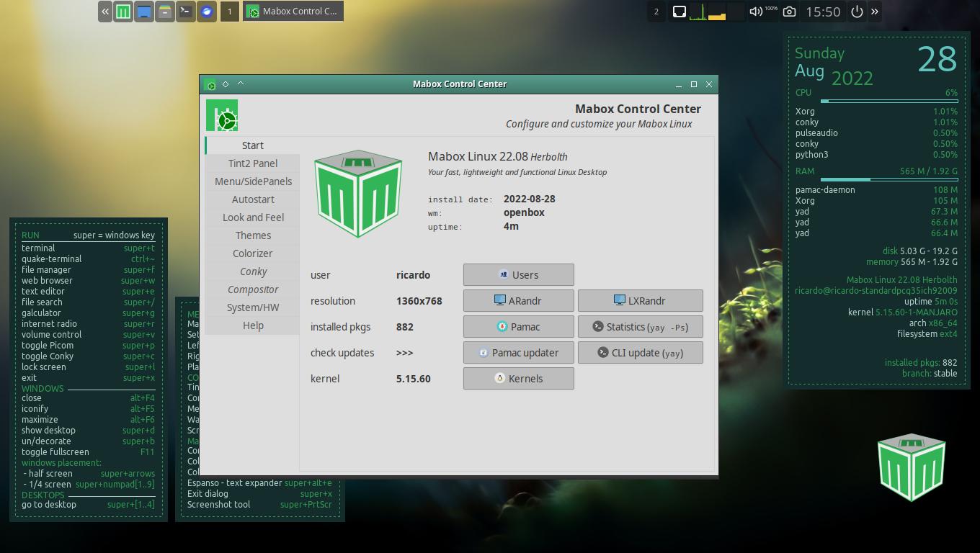Run CLI update (yay)
Image resolution: width=980 pixels, height=553 pixels.
pos(640,353)
